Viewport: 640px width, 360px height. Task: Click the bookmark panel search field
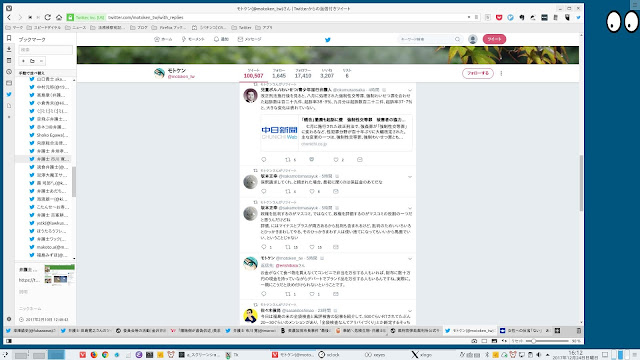(45, 50)
